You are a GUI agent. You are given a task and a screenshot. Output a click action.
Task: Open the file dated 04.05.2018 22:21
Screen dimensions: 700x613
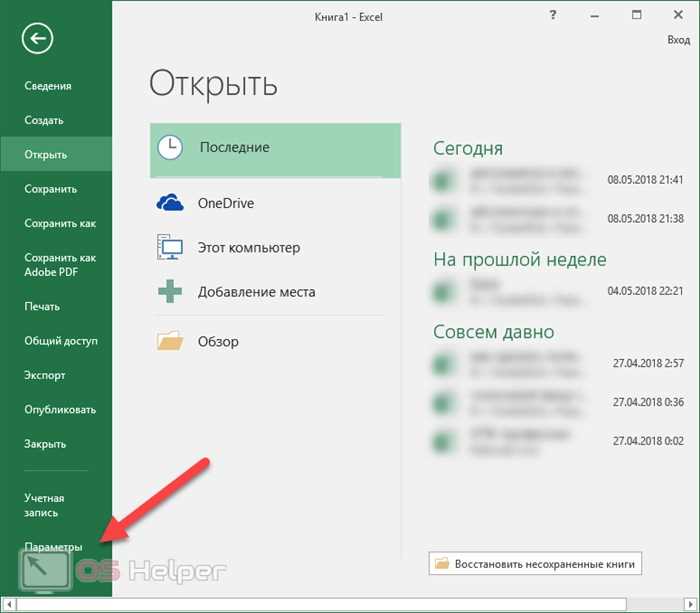[x=556, y=291]
